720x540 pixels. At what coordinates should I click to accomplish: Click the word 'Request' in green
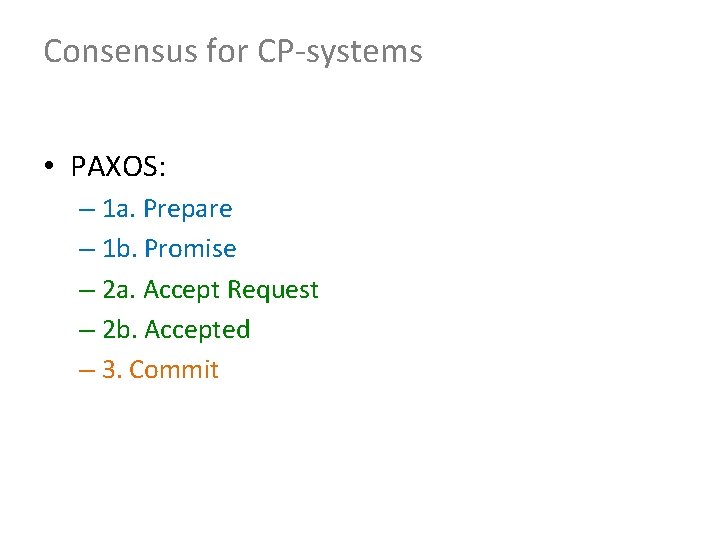(273, 290)
